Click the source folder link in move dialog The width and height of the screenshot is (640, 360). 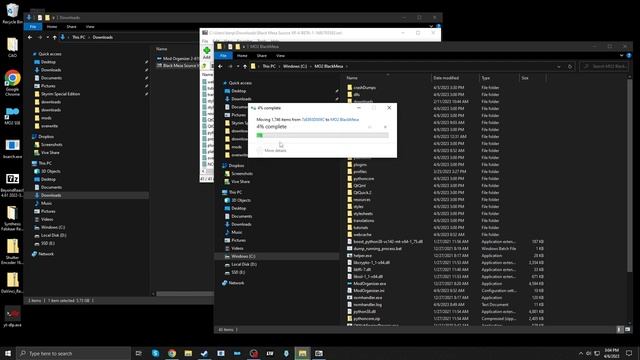pyautogui.click(x=313, y=120)
